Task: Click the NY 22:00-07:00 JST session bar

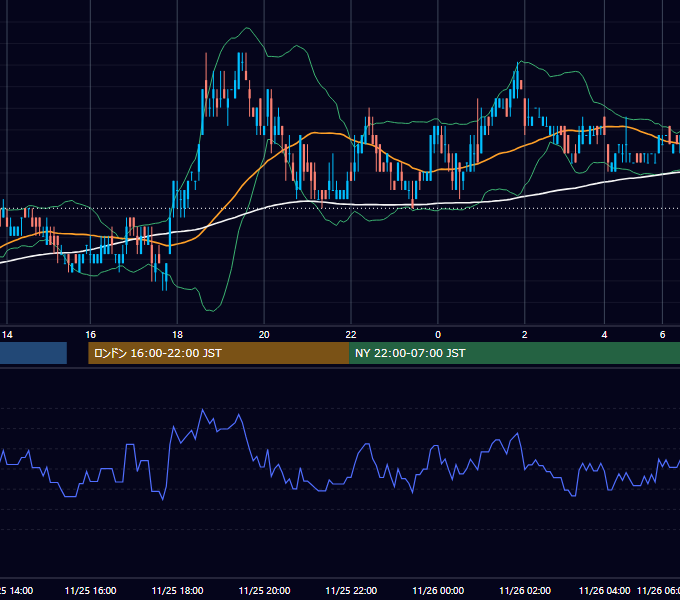Action: point(514,353)
